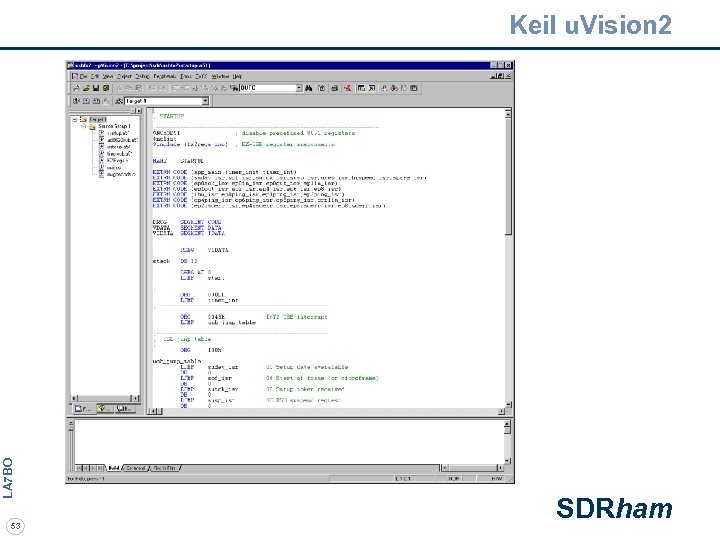Open the Peripherals menu
The image size is (720, 540).
[165, 76]
